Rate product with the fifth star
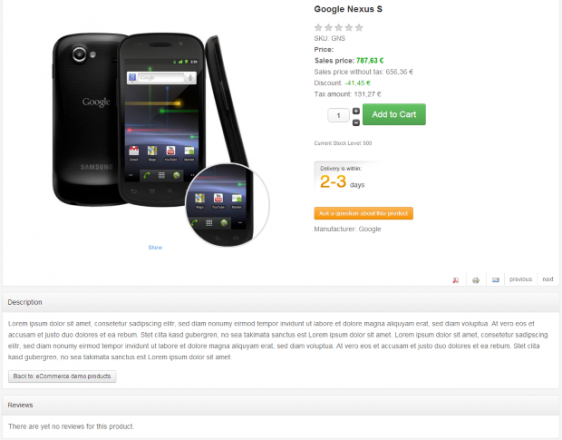Screen dimensions: 562x440 click(359, 28)
